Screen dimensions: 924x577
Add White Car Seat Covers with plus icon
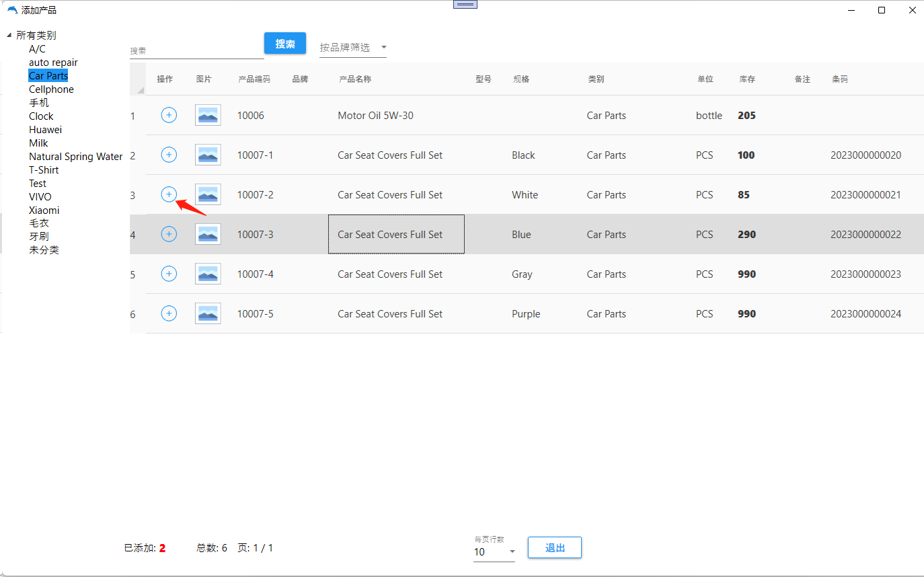pos(169,194)
